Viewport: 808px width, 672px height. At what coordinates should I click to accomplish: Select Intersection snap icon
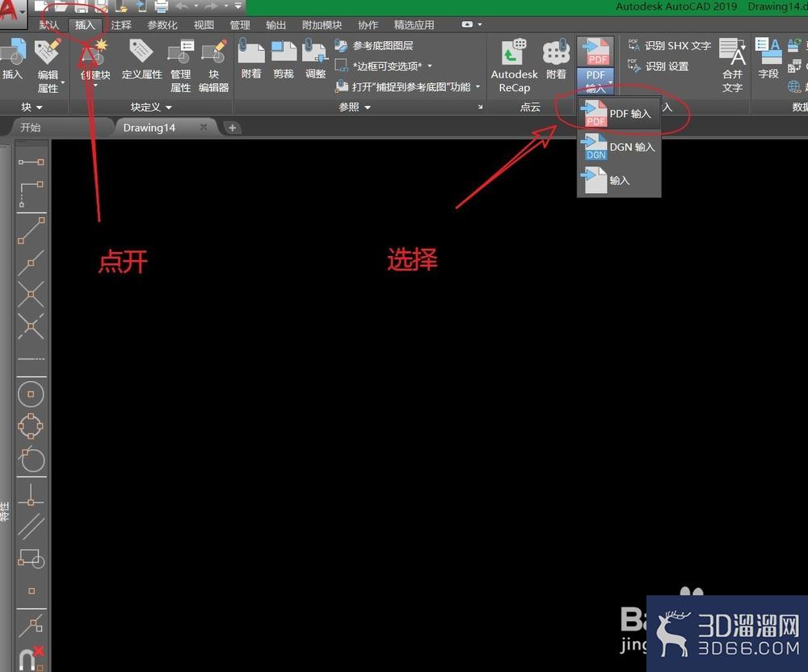coord(32,295)
